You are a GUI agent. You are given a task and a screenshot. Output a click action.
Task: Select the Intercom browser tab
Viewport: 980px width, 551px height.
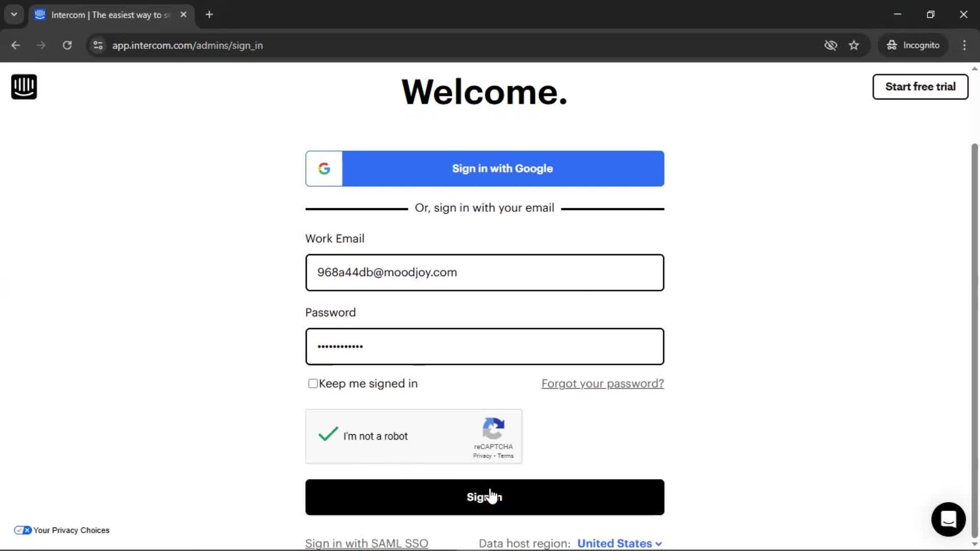pos(111,14)
